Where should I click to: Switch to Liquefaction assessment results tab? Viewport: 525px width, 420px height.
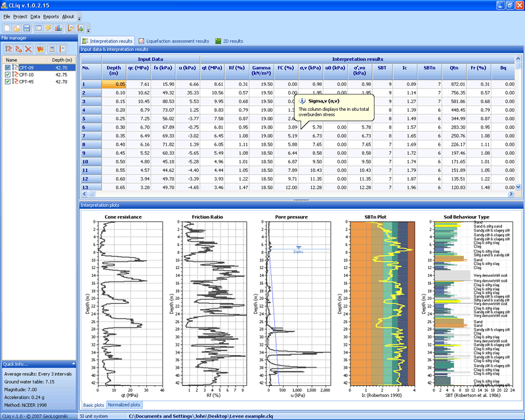[174, 41]
